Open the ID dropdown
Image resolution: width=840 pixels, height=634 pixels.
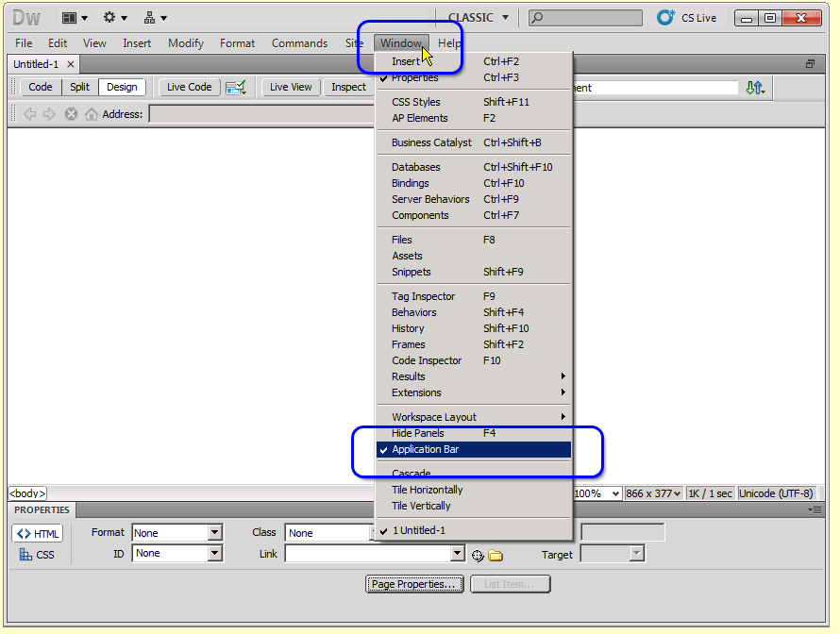(215, 553)
